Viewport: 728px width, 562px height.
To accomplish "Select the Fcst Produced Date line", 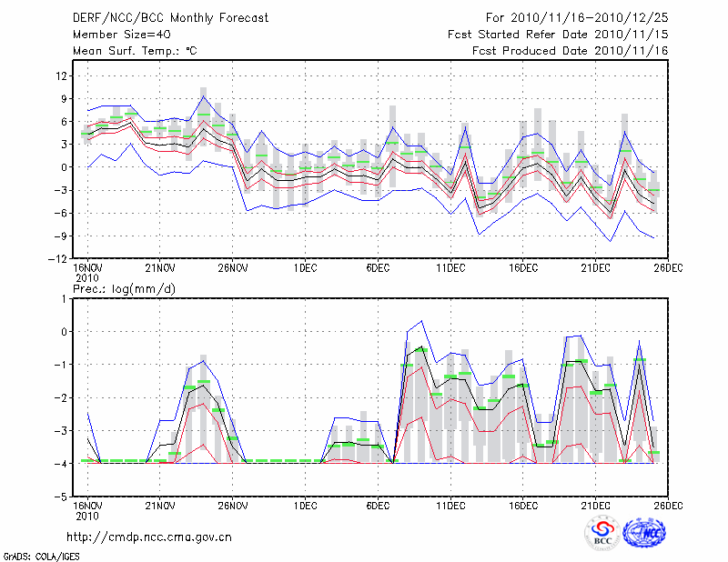I will tap(570, 51).
